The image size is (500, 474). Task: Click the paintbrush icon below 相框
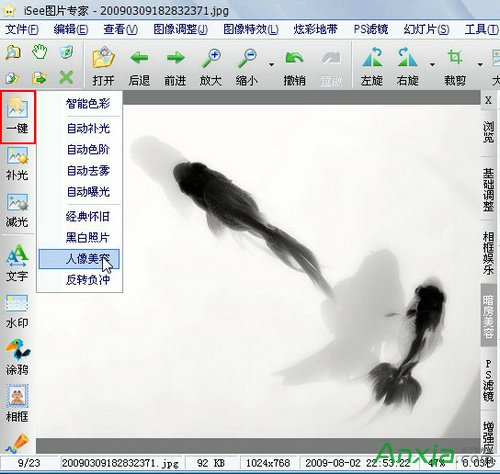(17, 444)
